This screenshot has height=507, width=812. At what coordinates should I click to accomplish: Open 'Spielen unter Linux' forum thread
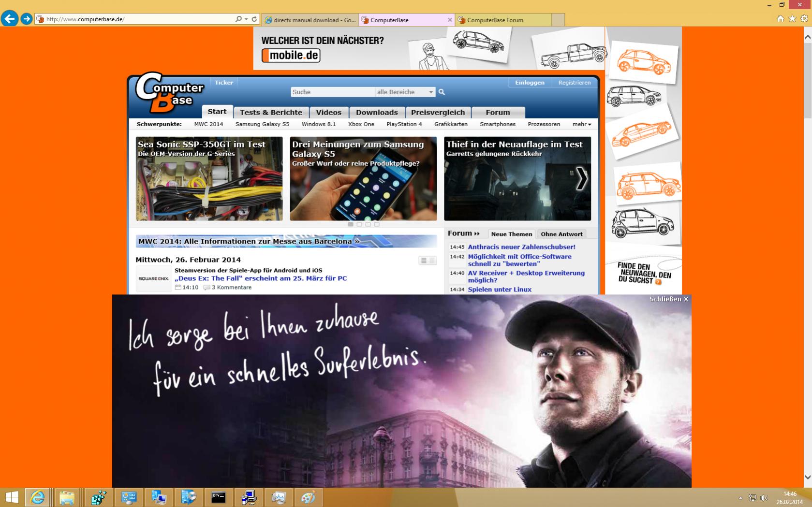[500, 290]
